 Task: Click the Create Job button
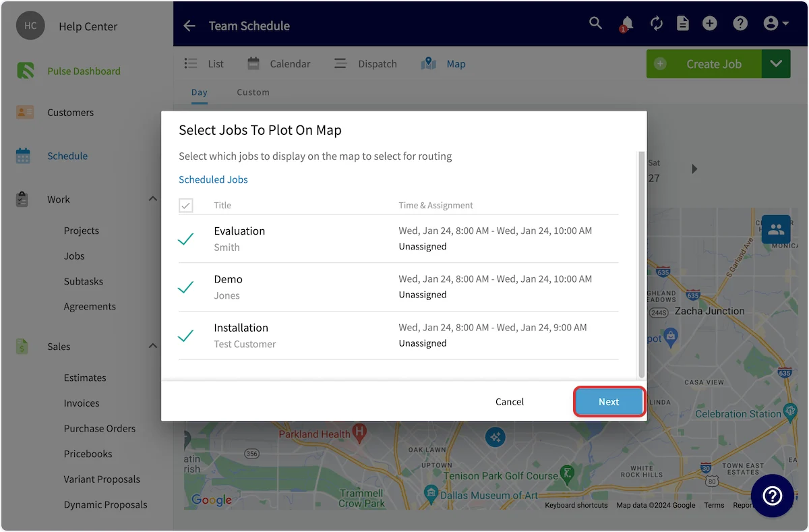pyautogui.click(x=705, y=64)
